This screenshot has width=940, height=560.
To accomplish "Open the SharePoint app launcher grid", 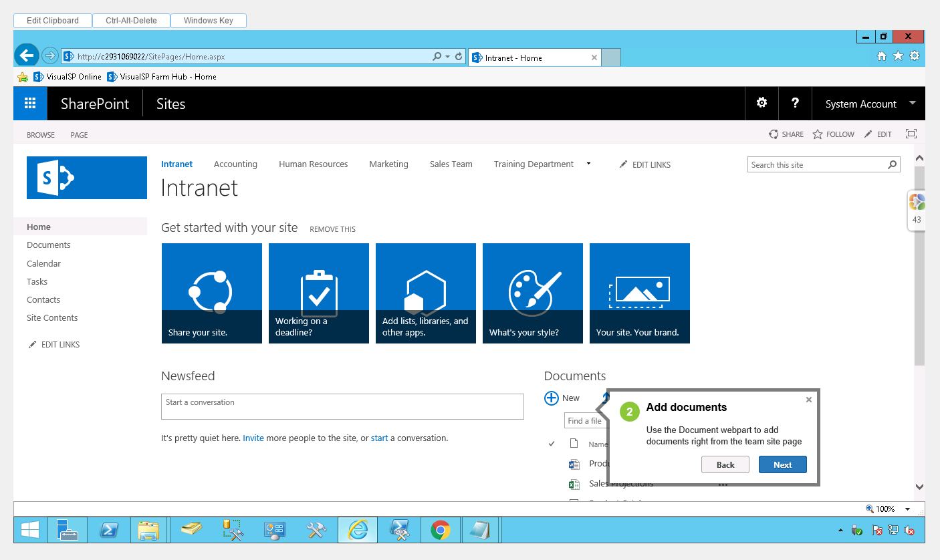I will click(x=30, y=103).
